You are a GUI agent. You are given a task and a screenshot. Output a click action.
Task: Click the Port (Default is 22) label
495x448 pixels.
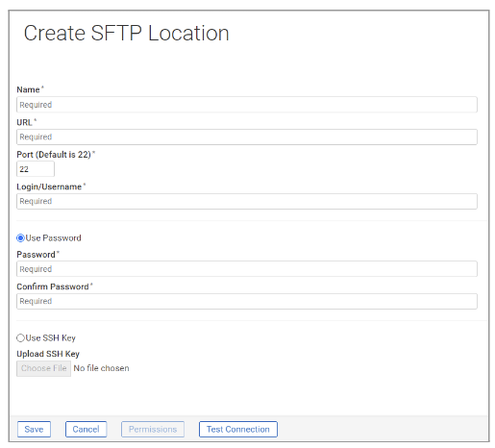[54, 155]
